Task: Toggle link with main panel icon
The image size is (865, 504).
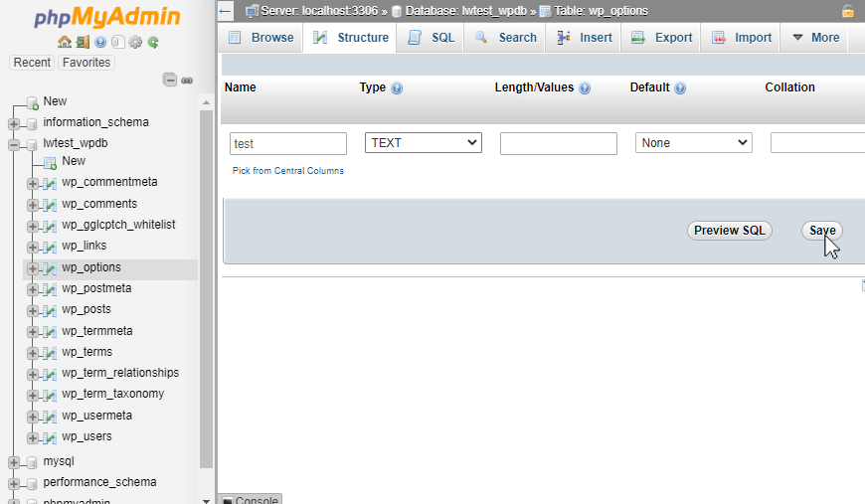Action: 187,81
